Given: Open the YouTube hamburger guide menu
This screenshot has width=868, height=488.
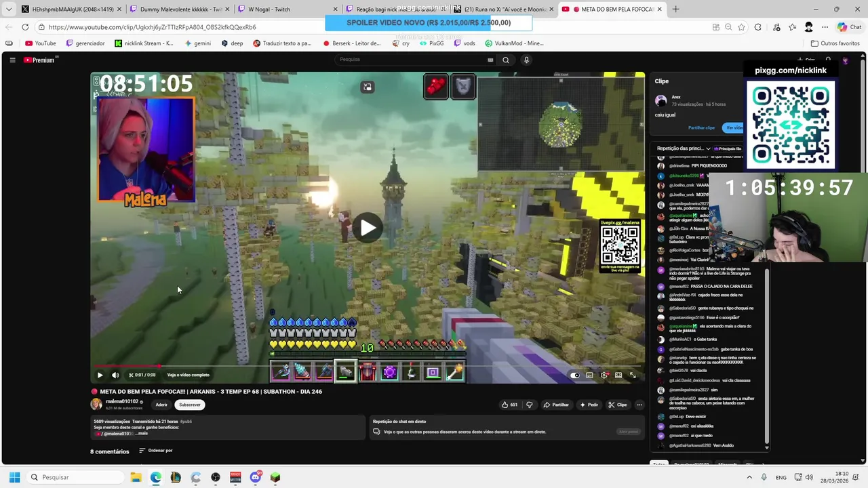Looking at the screenshot, I should point(12,60).
